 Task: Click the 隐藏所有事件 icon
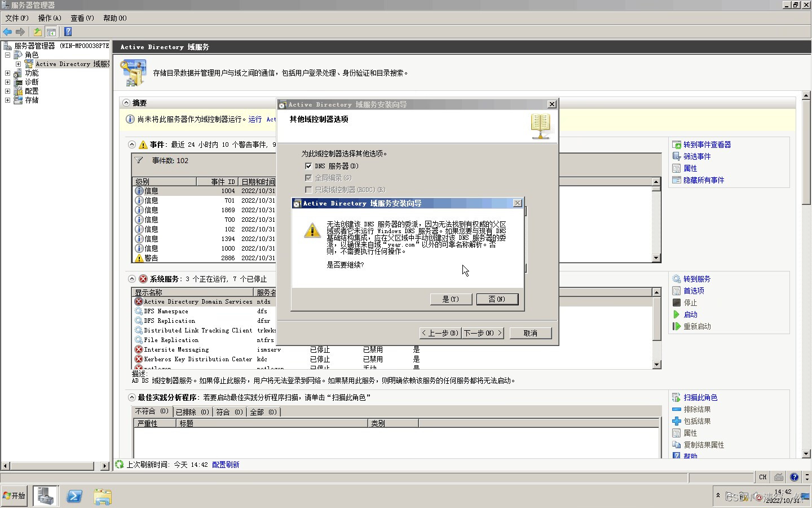677,180
